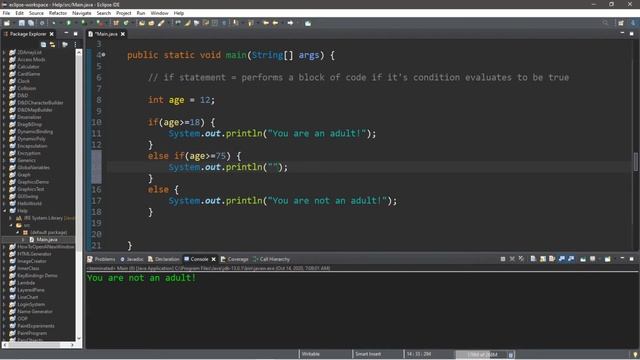Screen dimensions: 640x360
Task: Select the LoginSystem project
Action: pos(31,304)
